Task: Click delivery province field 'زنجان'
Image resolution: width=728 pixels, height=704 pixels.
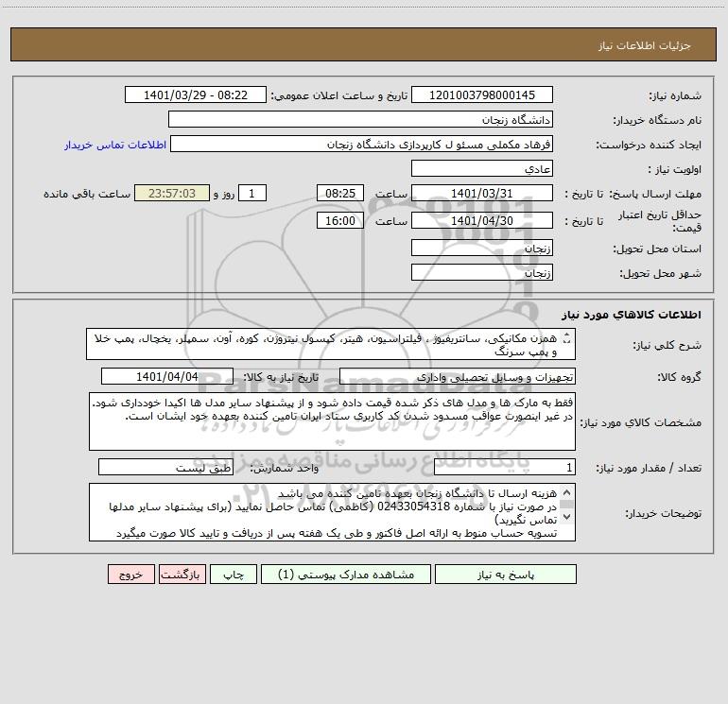Action: (482, 248)
